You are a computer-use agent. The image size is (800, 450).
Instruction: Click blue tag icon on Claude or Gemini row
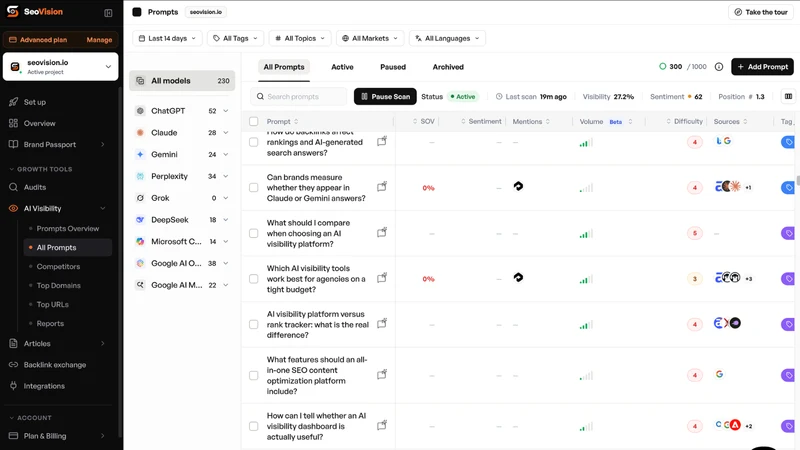tap(788, 187)
